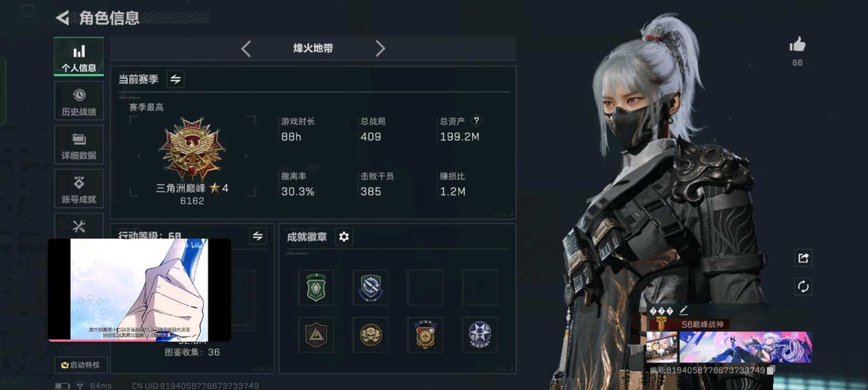Viewport: 868px width, 390px height.
Task: Click the question mark next to 总资产
Action: (x=476, y=121)
